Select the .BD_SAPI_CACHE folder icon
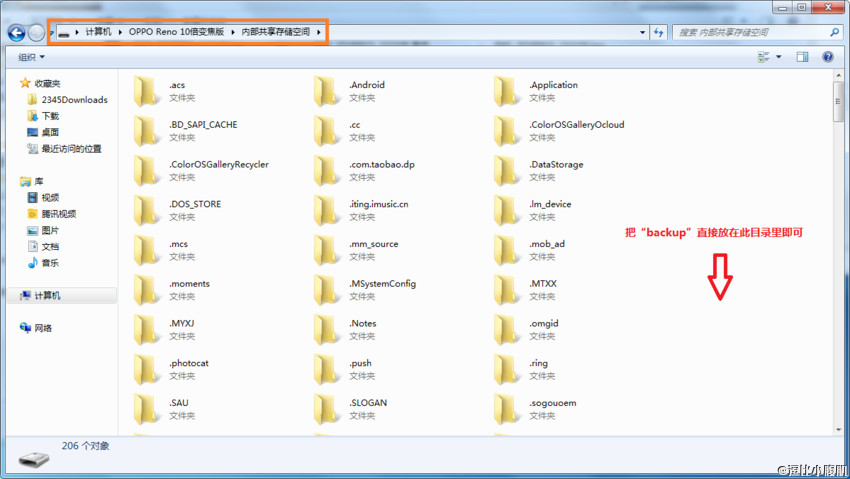This screenshot has width=850, height=479. (146, 131)
